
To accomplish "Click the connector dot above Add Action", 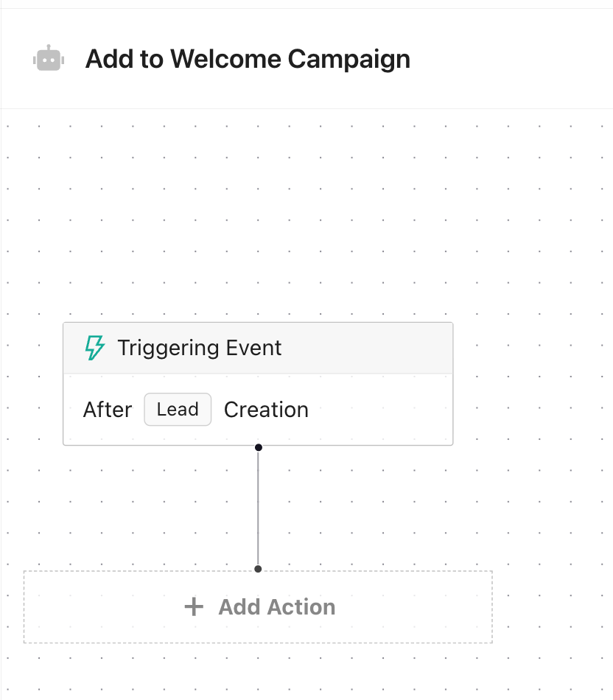I will [x=258, y=569].
